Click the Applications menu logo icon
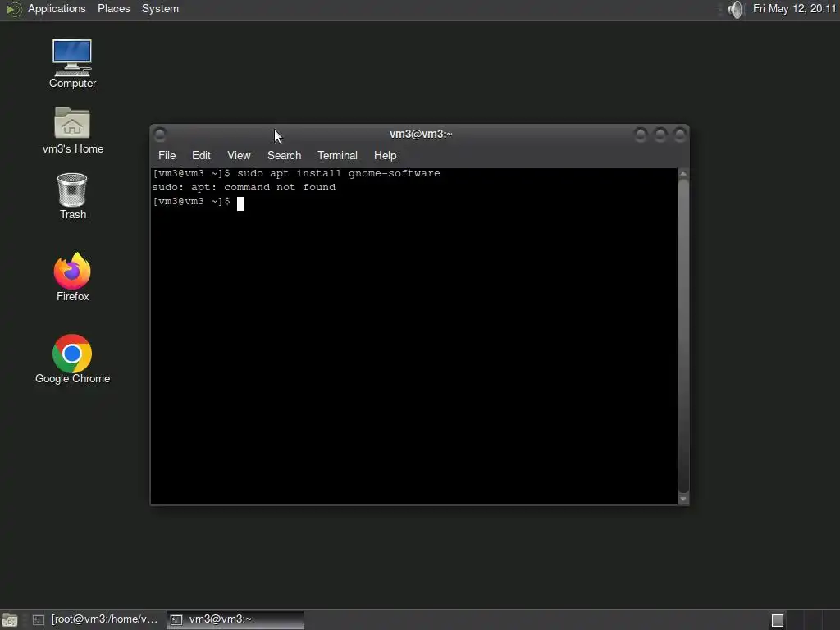Viewport: 840px width, 630px height. pyautogui.click(x=13, y=9)
